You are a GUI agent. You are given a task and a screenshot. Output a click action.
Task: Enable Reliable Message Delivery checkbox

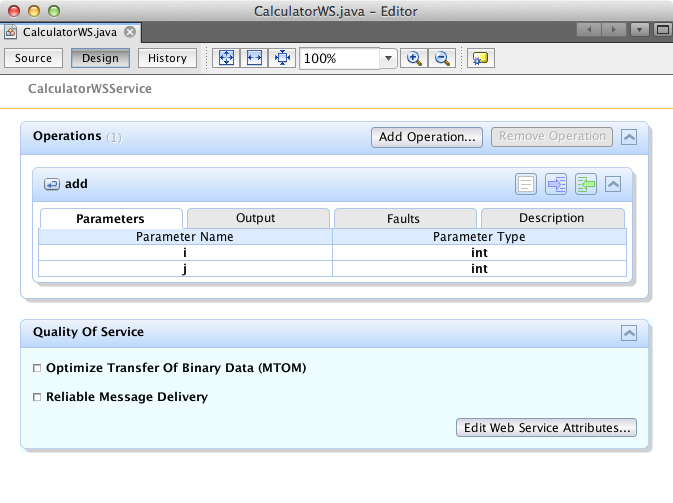pos(38,397)
